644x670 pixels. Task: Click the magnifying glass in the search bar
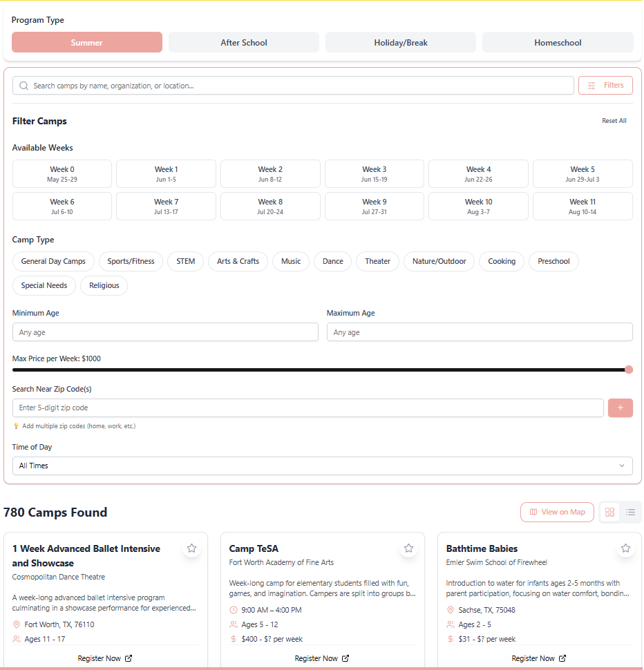[x=23, y=85]
